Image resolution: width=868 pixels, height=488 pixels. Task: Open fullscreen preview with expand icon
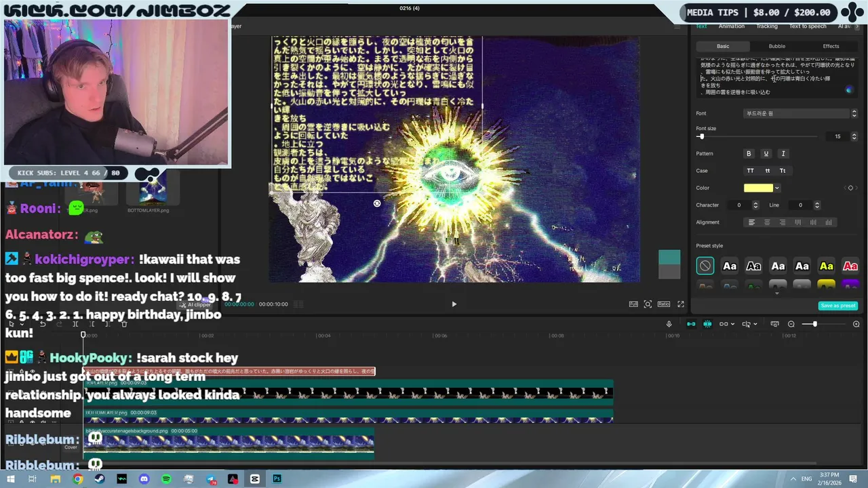pos(681,304)
